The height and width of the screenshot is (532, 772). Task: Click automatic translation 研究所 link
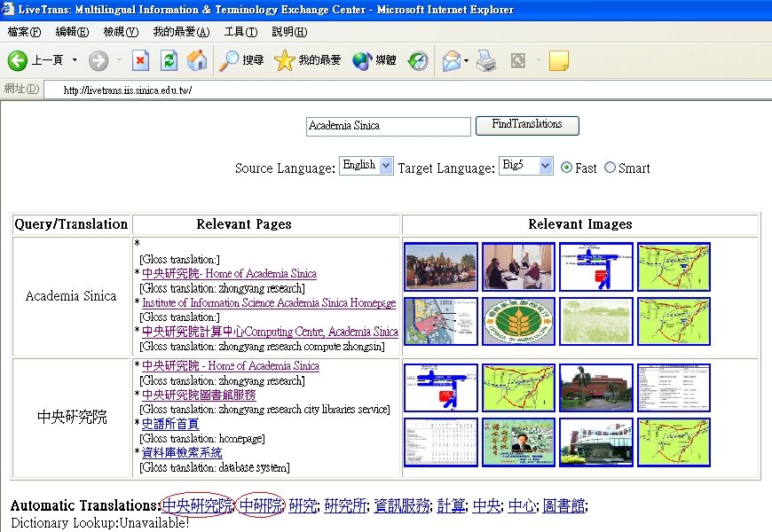tap(346, 505)
